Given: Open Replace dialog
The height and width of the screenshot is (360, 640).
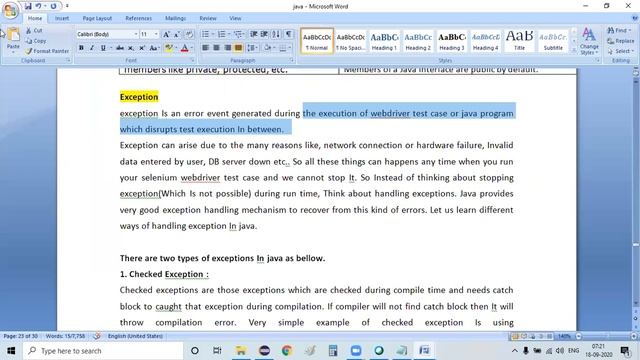Looking at the screenshot, I should click(x=621, y=41).
